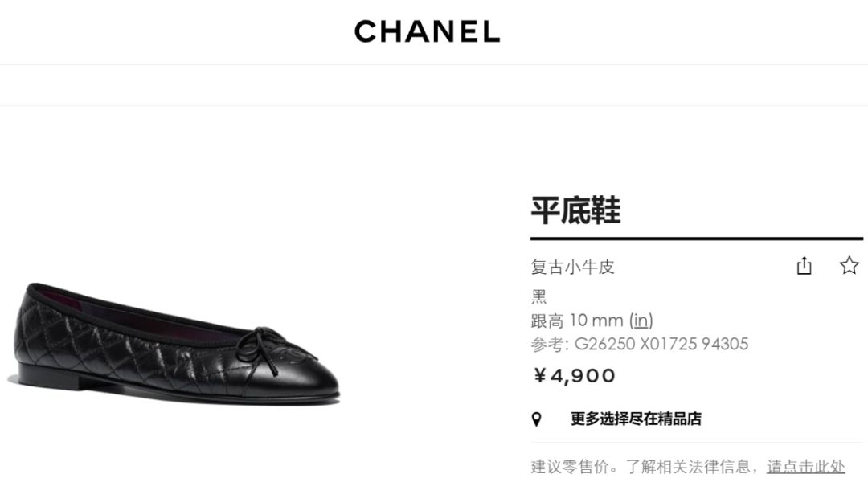Add to wishlist with the star icon
The width and height of the screenshot is (868, 482).
[x=850, y=266]
